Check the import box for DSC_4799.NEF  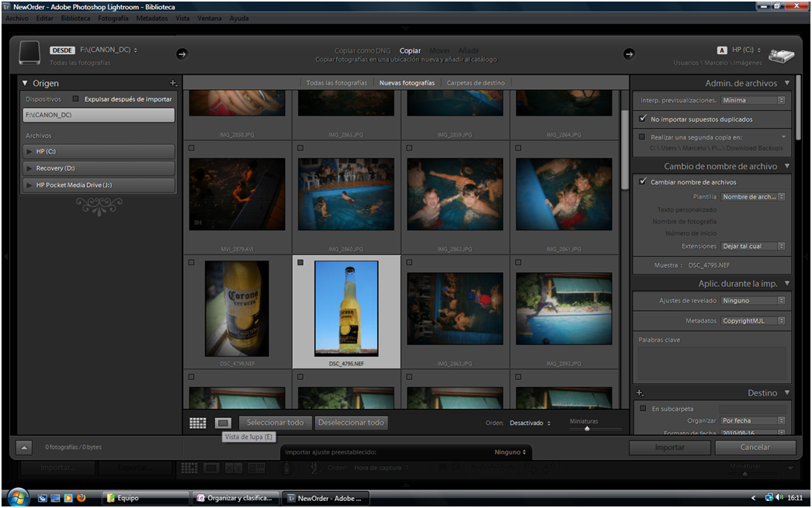pos(192,262)
